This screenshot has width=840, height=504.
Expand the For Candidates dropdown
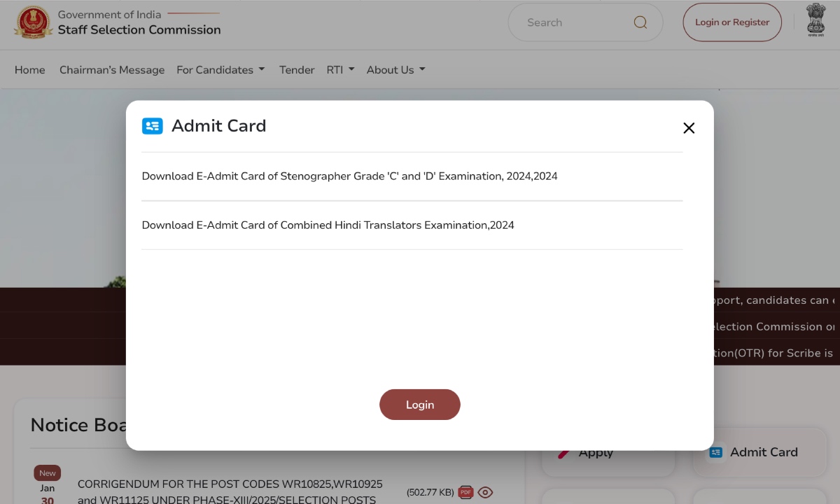(220, 69)
